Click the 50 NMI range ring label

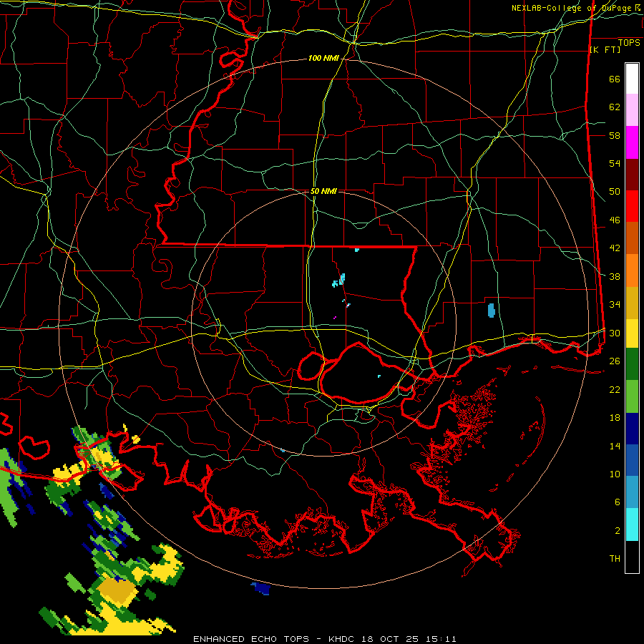pos(323,191)
